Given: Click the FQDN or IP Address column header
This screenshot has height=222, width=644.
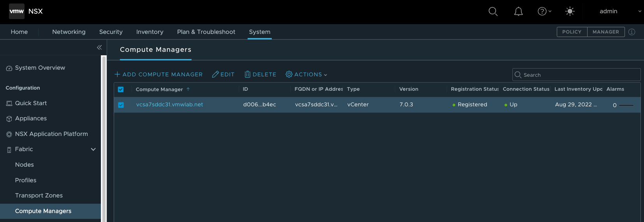Looking at the screenshot, I should point(318,89).
